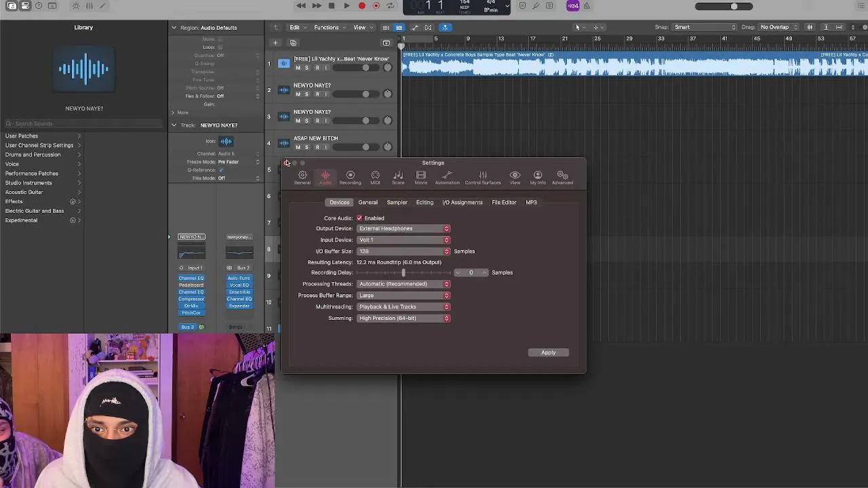
Task: Switch to the MP3 tab
Action: pyautogui.click(x=531, y=202)
